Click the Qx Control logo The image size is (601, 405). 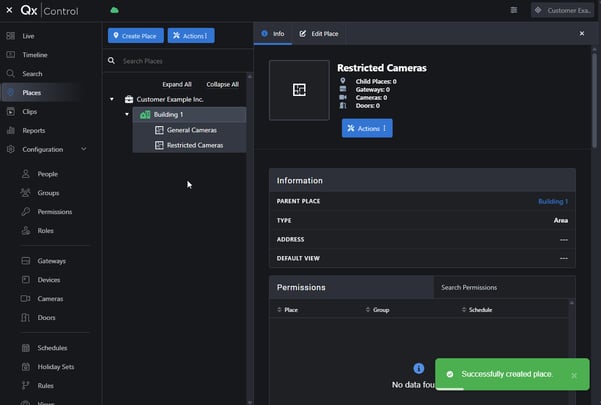coord(49,10)
